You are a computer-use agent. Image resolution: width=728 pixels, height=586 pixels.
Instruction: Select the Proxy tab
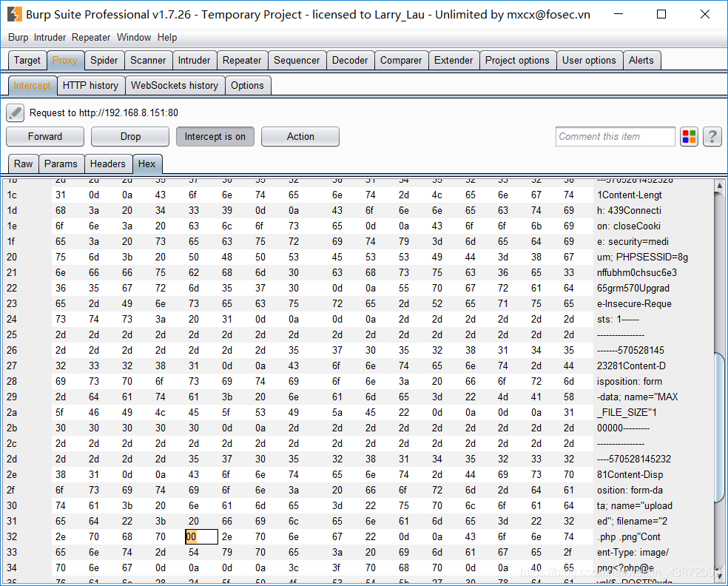click(x=65, y=61)
